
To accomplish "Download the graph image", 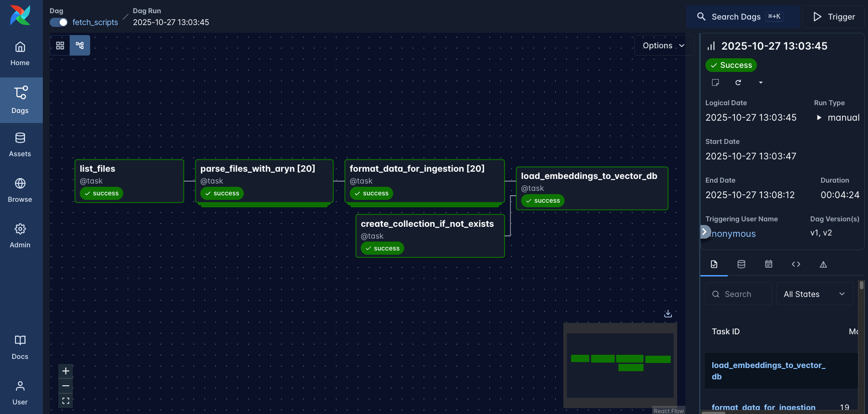I will click(668, 314).
